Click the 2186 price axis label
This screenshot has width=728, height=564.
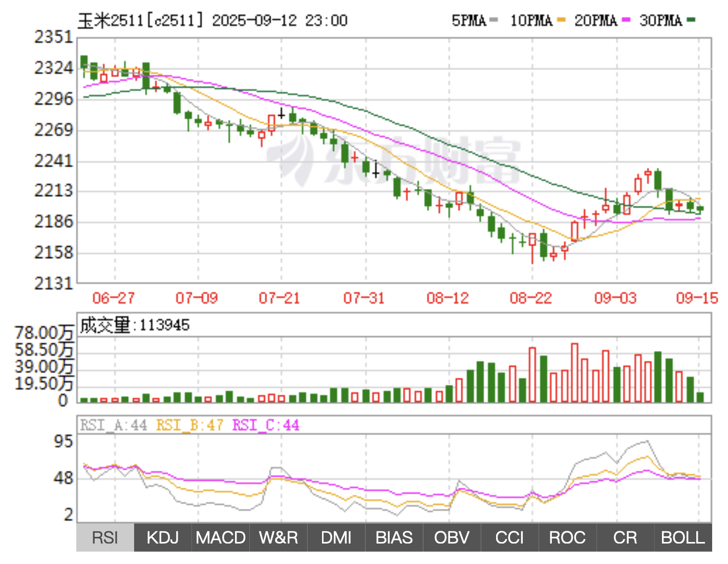click(x=54, y=222)
